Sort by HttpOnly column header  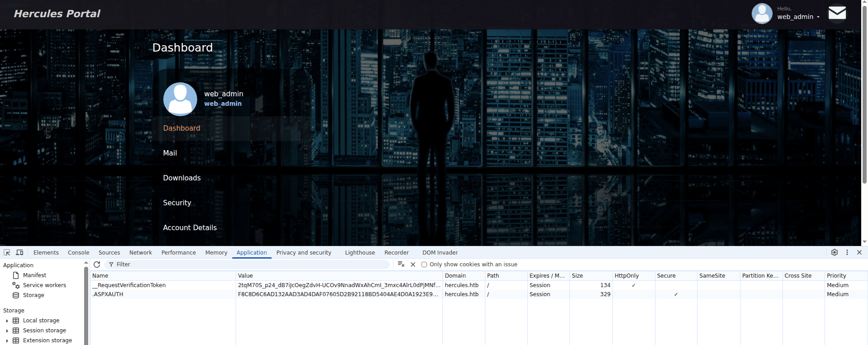tap(634, 276)
